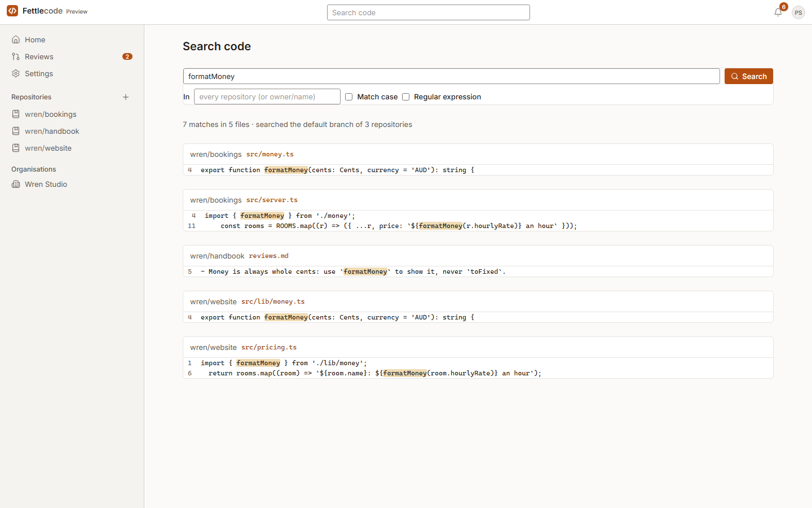Focus the top Search code field
812x508 pixels.
point(429,12)
